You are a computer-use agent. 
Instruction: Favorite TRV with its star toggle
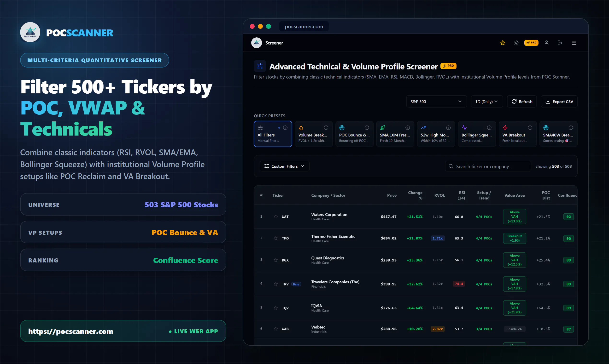click(276, 284)
